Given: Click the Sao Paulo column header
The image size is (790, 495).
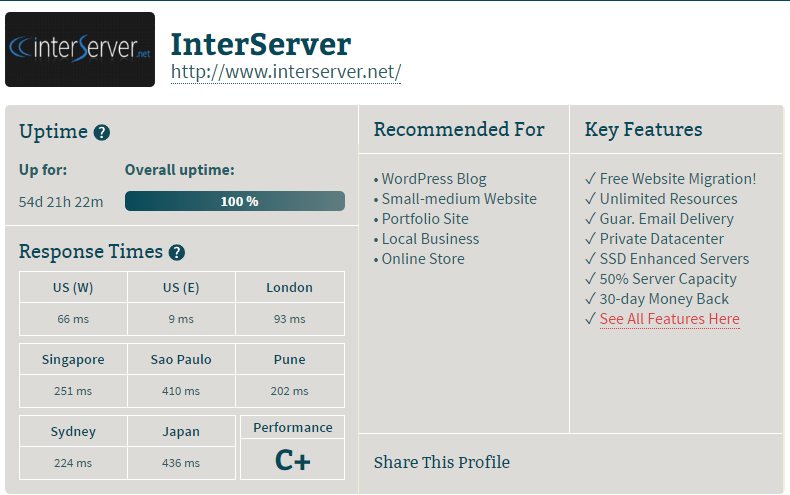Looking at the screenshot, I should [x=181, y=359].
